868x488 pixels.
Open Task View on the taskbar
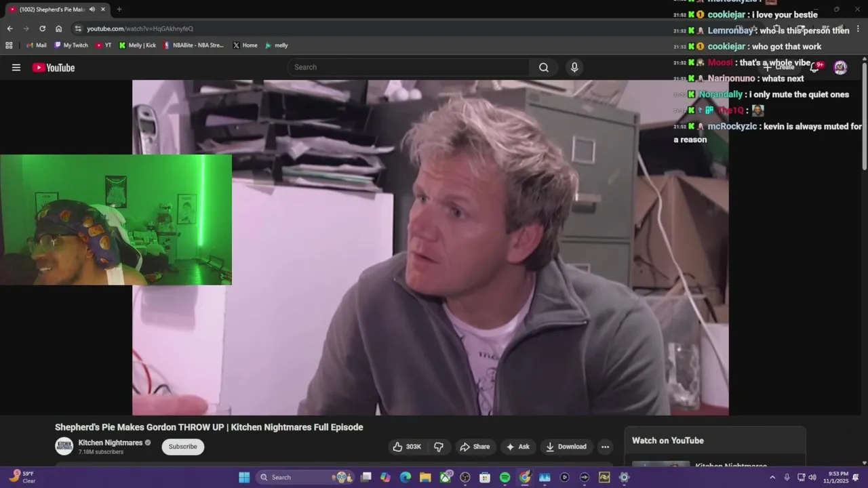tap(366, 477)
